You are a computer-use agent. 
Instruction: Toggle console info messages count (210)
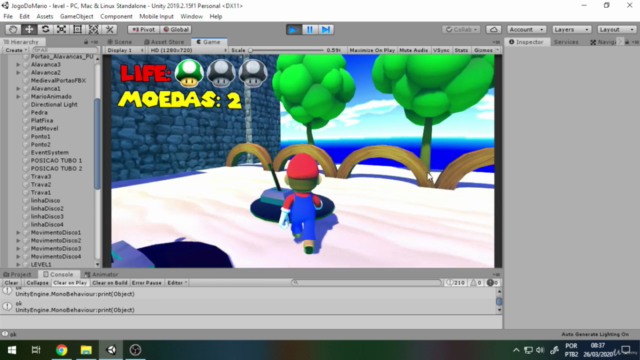pyautogui.click(x=456, y=282)
